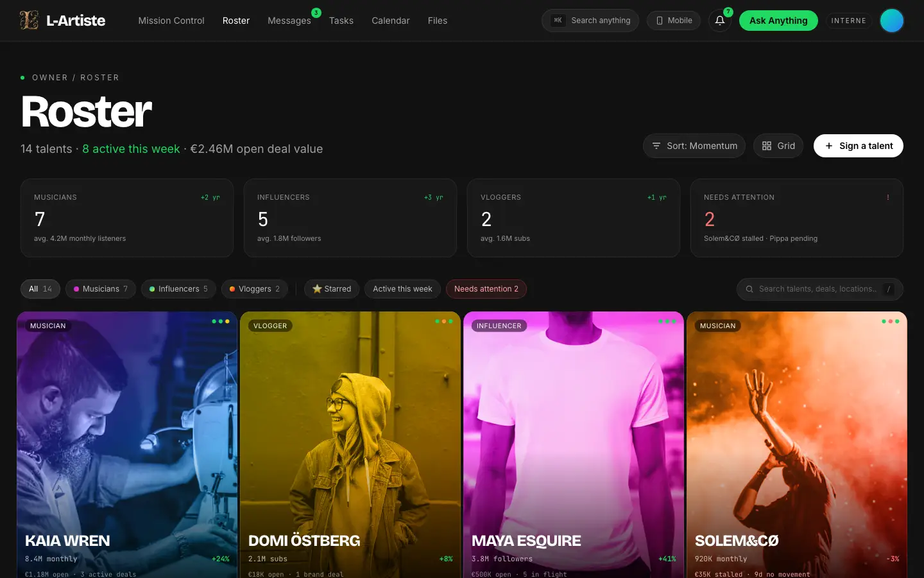Viewport: 924px width, 578px height.
Task: Click the 8 active this week link
Action: pos(131,149)
